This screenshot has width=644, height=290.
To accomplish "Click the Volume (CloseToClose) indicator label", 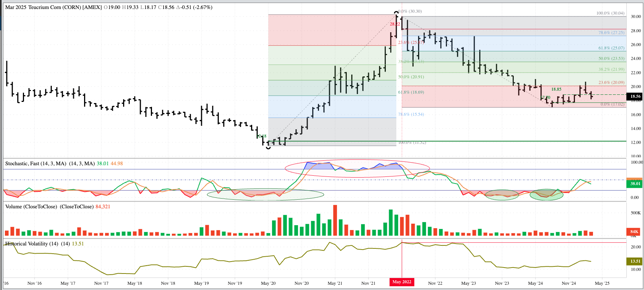I will (x=31, y=206).
